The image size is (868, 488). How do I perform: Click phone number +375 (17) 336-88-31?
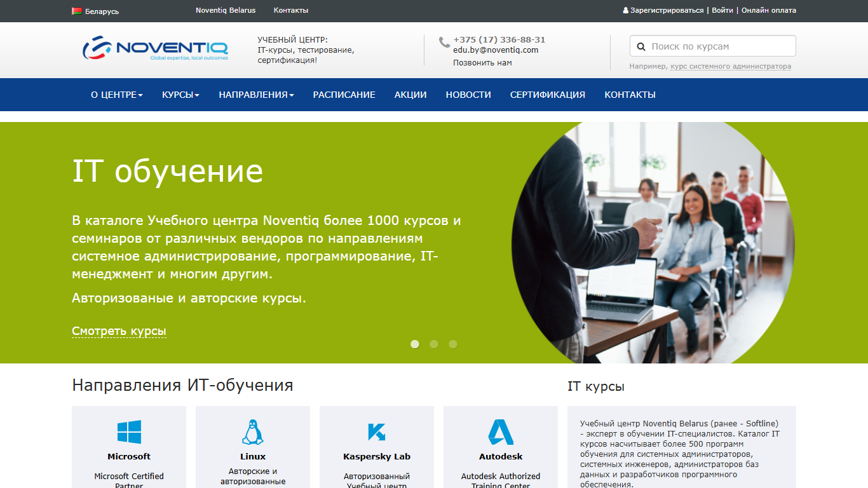click(x=499, y=39)
